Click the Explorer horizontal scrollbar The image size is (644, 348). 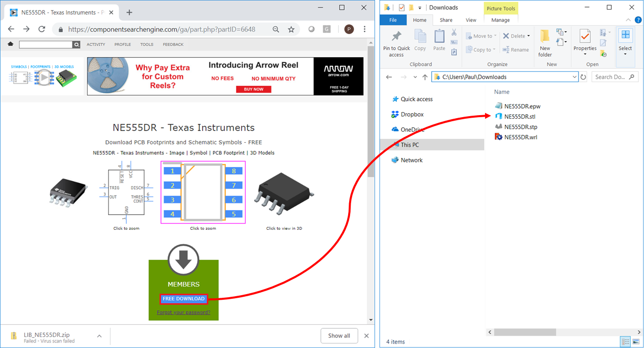525,332
